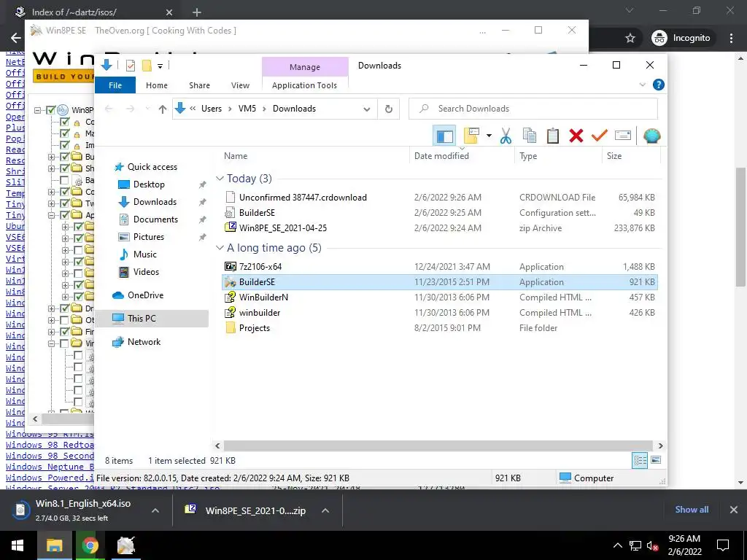Click the WinBuilder taskbar icon
Screen dimensions: 747x560
[125, 545]
